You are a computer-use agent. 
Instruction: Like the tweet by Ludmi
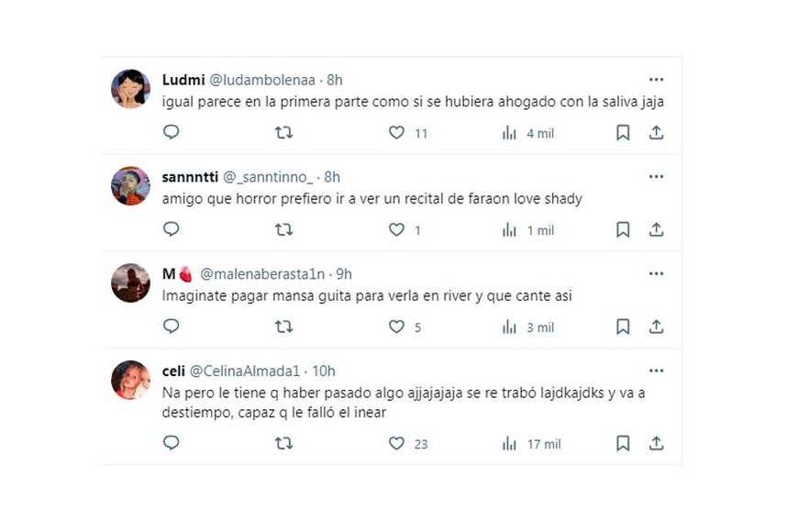396,133
